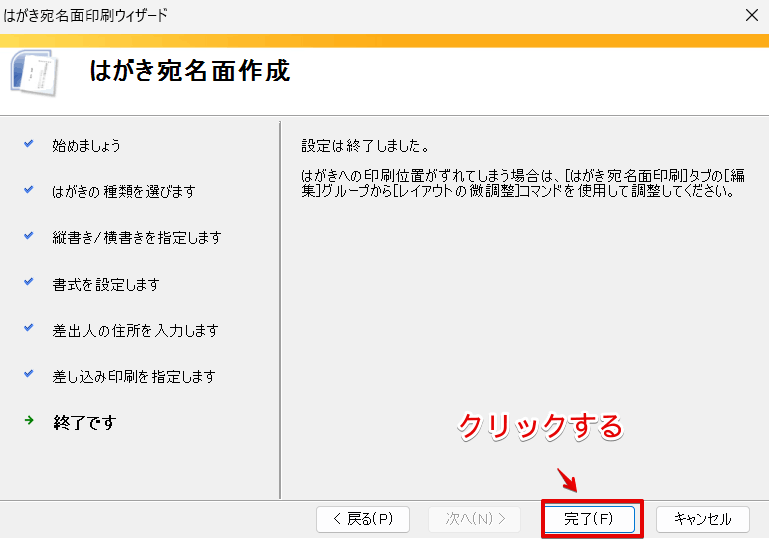Select the はがきの種類を選びます step
Image resolution: width=769 pixels, height=542 pixels.
124,191
